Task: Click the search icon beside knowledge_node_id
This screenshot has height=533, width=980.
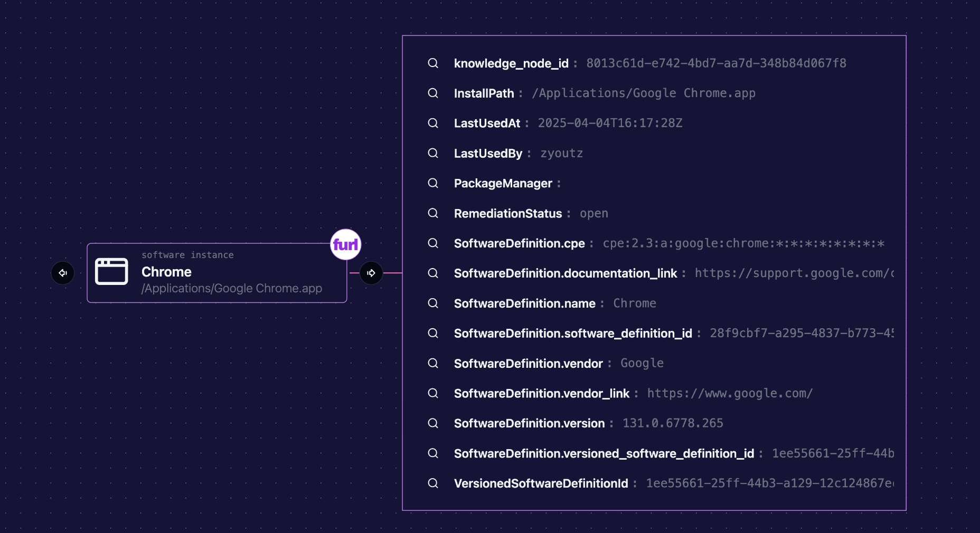Action: point(433,63)
